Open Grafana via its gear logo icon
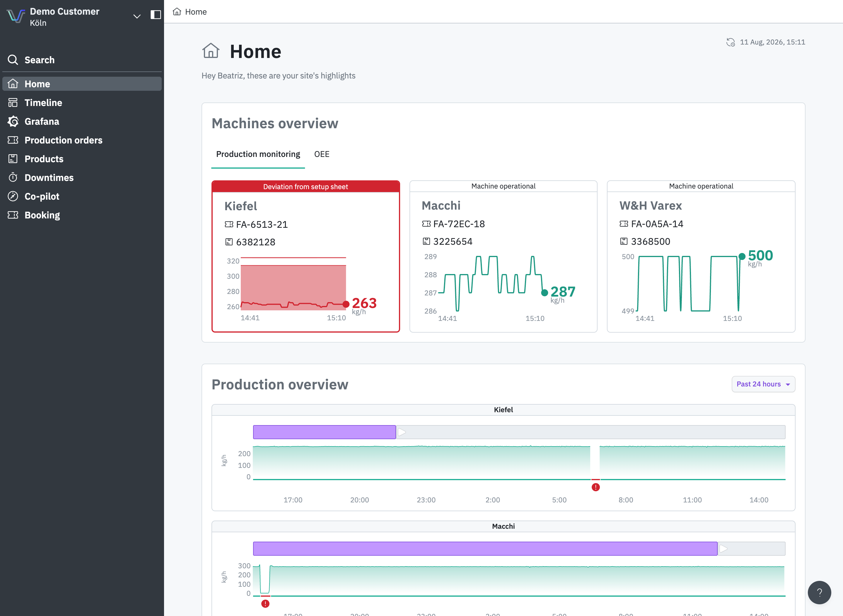This screenshot has width=843, height=616. point(13,121)
